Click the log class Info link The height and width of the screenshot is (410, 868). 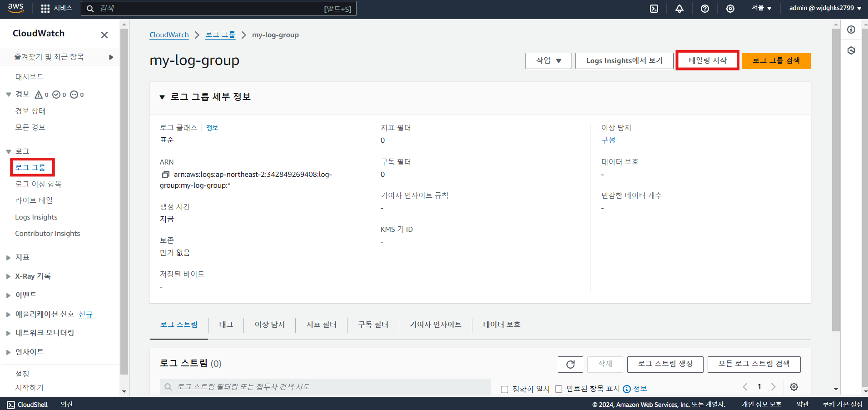pyautogui.click(x=212, y=128)
